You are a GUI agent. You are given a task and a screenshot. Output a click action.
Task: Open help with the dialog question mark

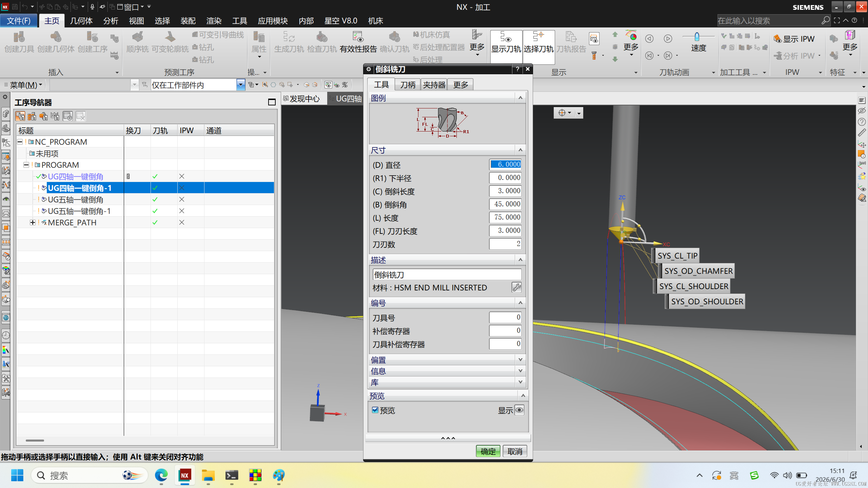517,69
